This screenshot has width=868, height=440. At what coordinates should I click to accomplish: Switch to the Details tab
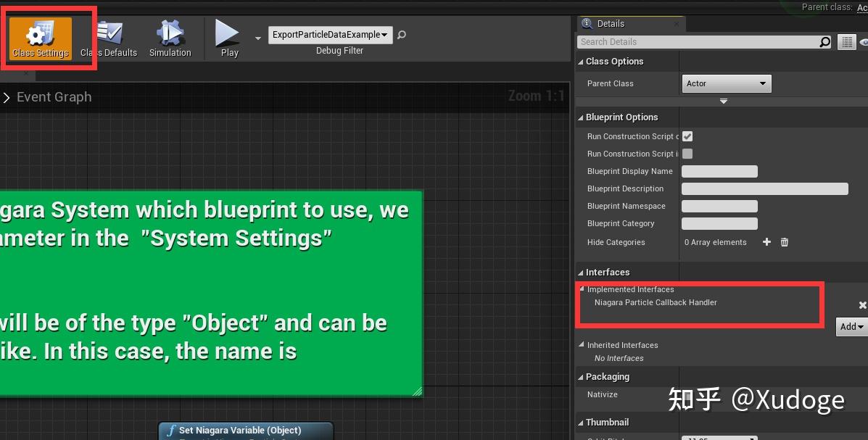click(x=610, y=23)
